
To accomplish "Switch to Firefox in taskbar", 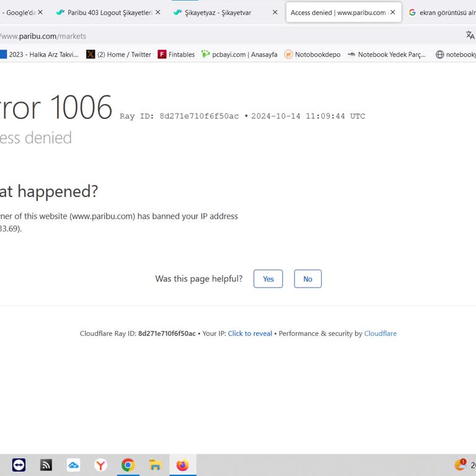I will 182,465.
